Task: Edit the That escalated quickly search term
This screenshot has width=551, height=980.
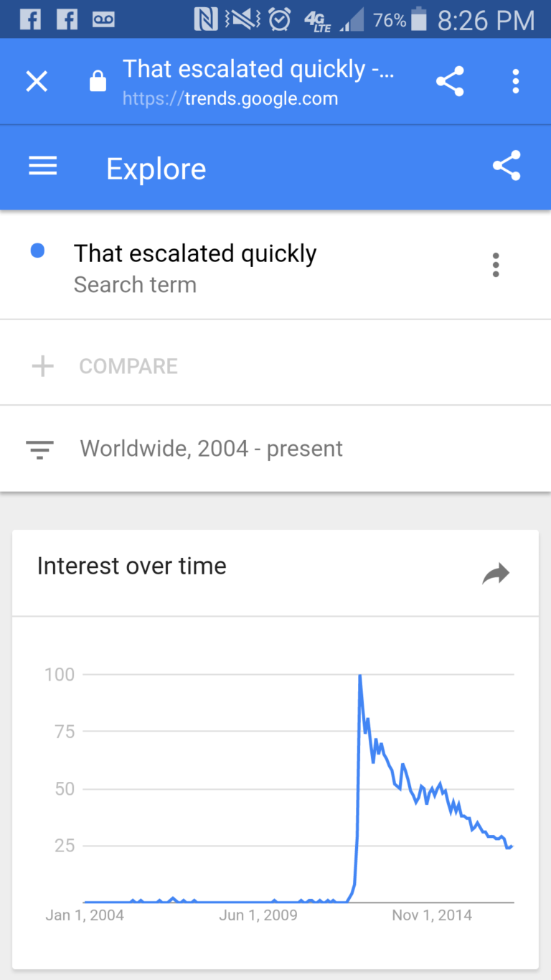Action: pyautogui.click(x=195, y=254)
